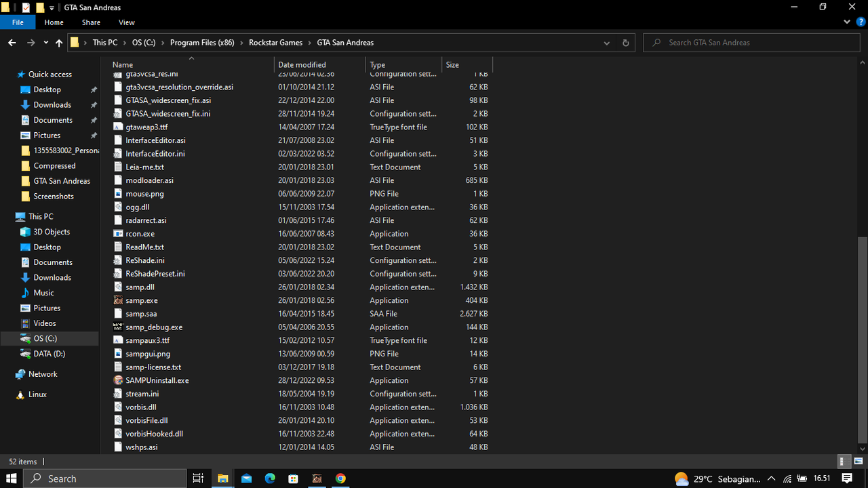This screenshot has width=868, height=488.
Task: Open Google Chrome from the taskbar
Action: [340, 479]
